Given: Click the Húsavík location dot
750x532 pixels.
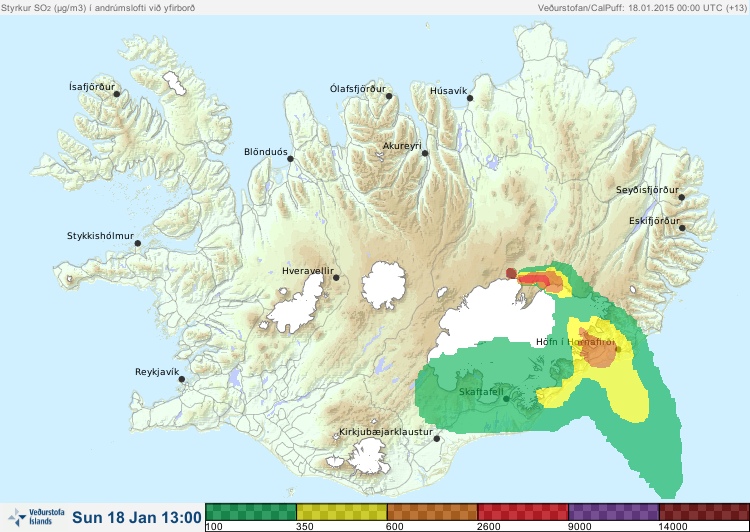Looking at the screenshot, I should [x=470, y=98].
